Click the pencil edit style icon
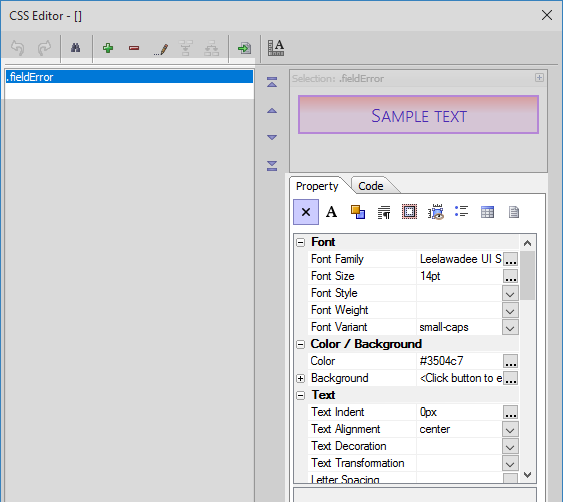 [160, 48]
